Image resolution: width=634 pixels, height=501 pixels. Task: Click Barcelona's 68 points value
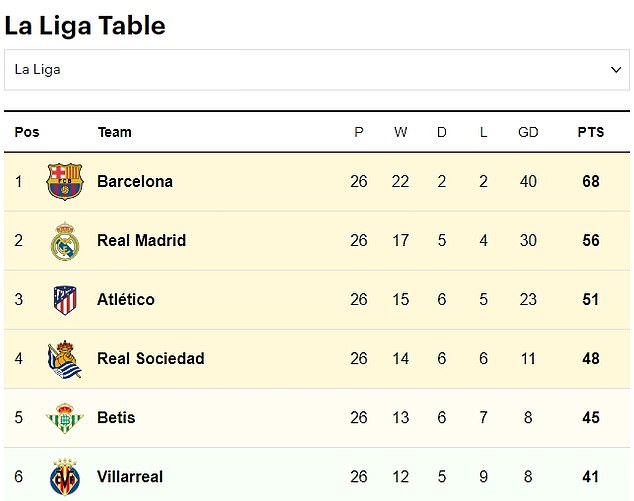click(591, 182)
